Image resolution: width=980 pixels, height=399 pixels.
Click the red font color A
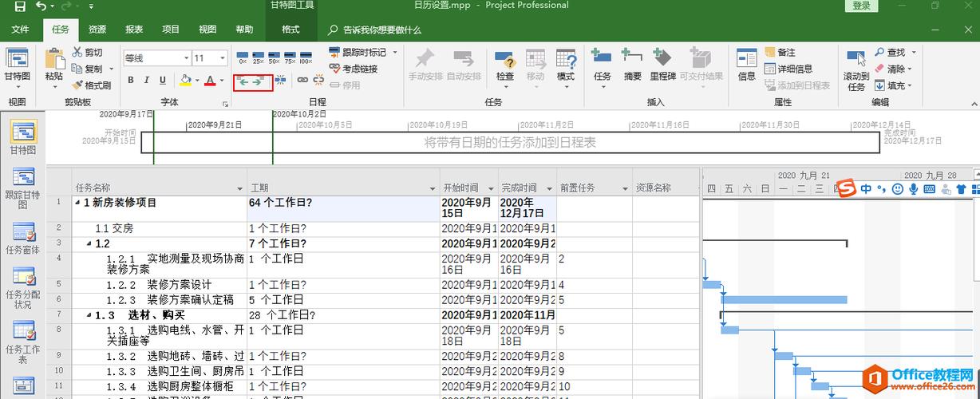coord(210,80)
